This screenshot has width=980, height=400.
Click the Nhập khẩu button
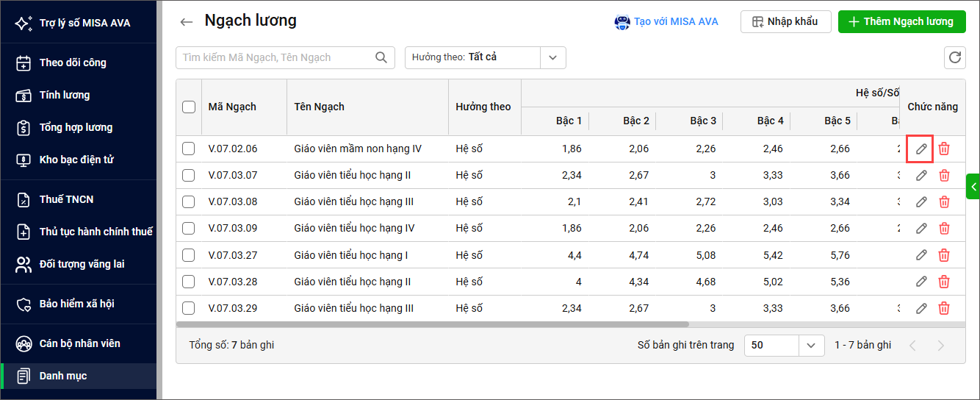[785, 21]
